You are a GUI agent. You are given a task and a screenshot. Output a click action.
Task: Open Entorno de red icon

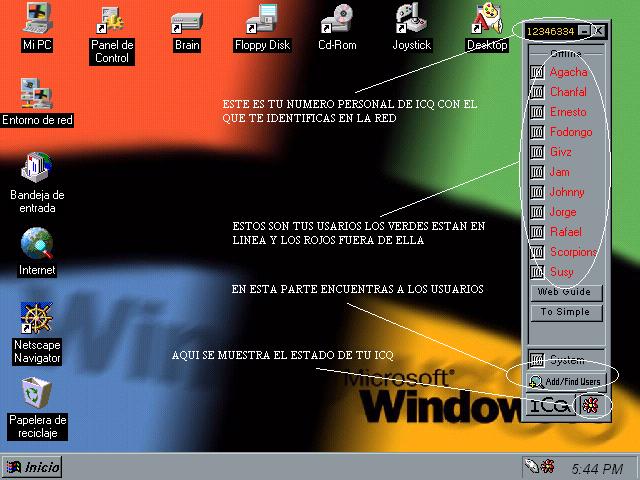pos(37,94)
